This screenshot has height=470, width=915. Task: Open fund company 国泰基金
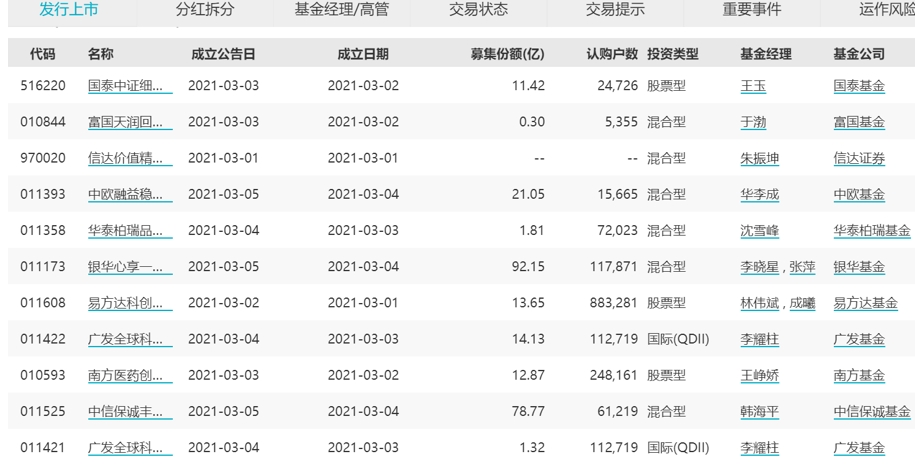[x=859, y=86]
